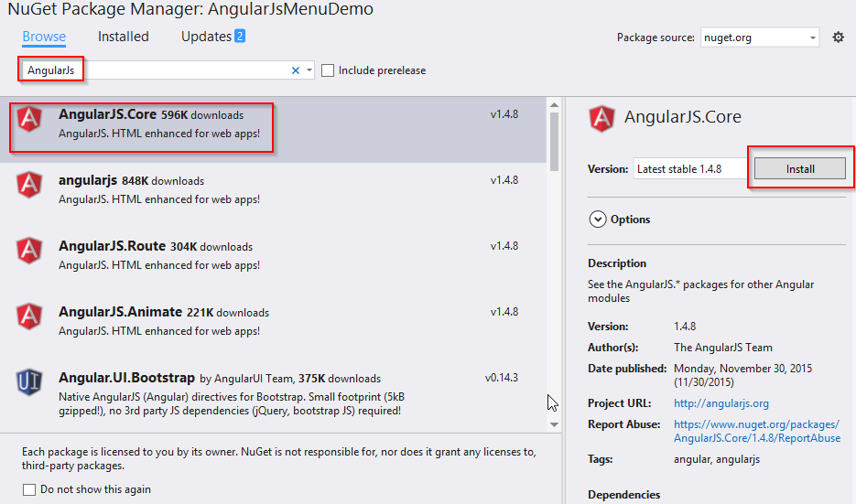Viewport: 856px width, 504px height.
Task: Open the Package source dropdown
Action: coord(813,38)
